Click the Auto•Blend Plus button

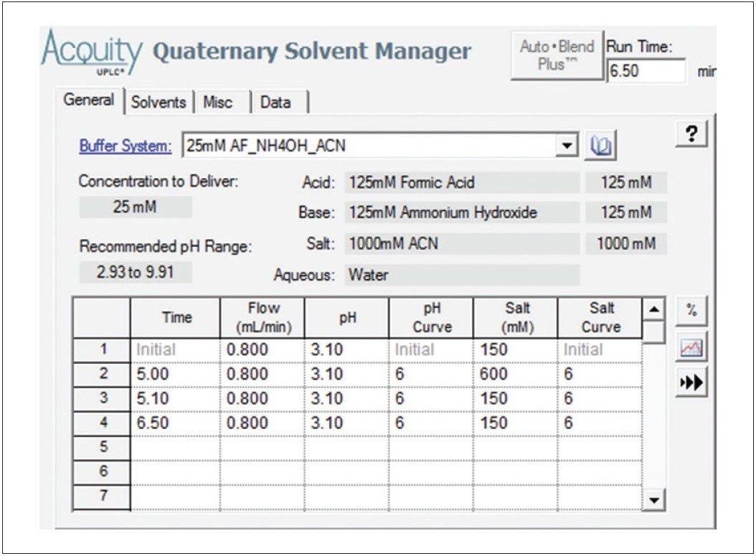pos(557,55)
